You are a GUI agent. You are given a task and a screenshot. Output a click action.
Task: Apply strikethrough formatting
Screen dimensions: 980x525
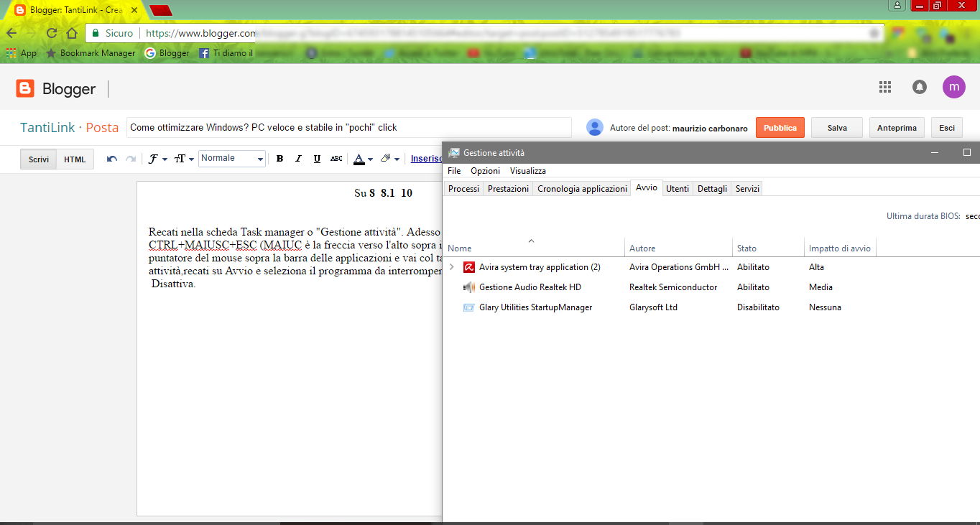(336, 159)
